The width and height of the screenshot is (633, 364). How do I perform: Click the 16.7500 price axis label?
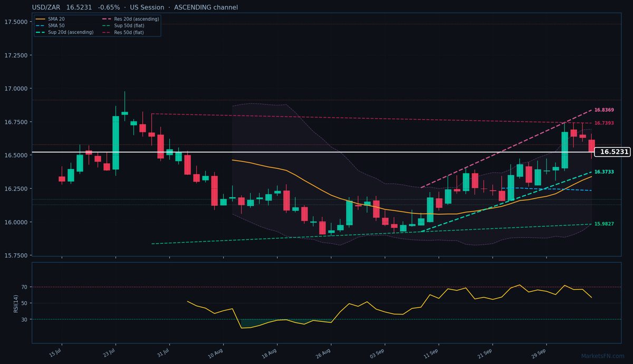point(16,122)
